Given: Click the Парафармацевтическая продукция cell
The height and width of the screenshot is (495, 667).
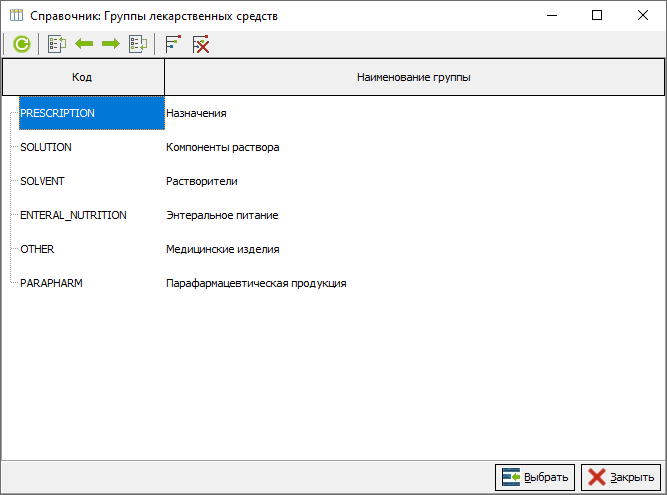Looking at the screenshot, I should 256,283.
